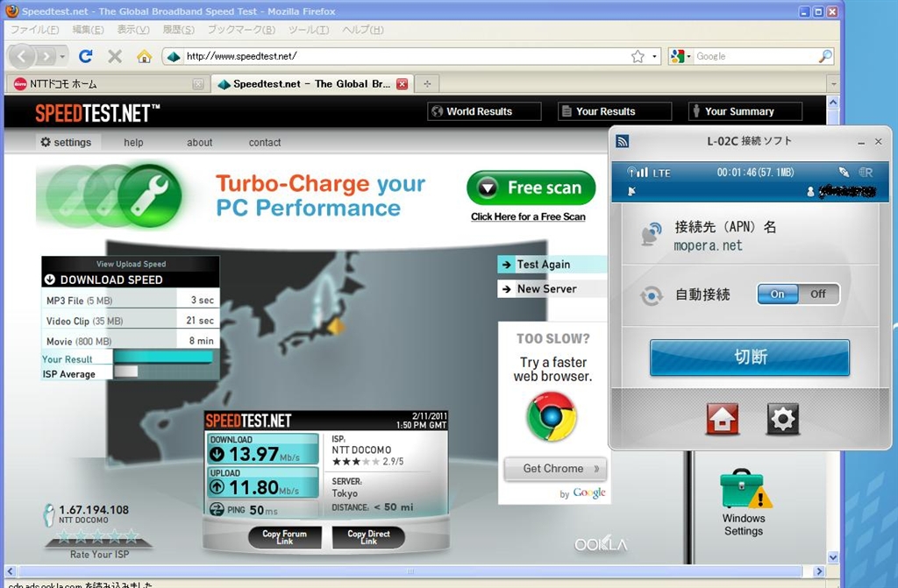Open Your Results

(x=615, y=111)
